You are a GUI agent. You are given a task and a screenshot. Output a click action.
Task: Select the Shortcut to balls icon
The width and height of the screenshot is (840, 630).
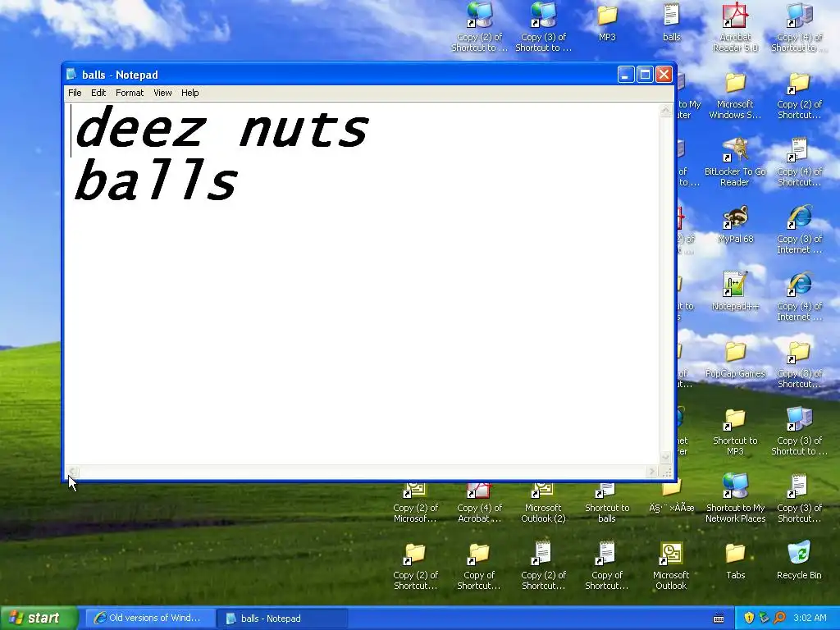pos(607,503)
